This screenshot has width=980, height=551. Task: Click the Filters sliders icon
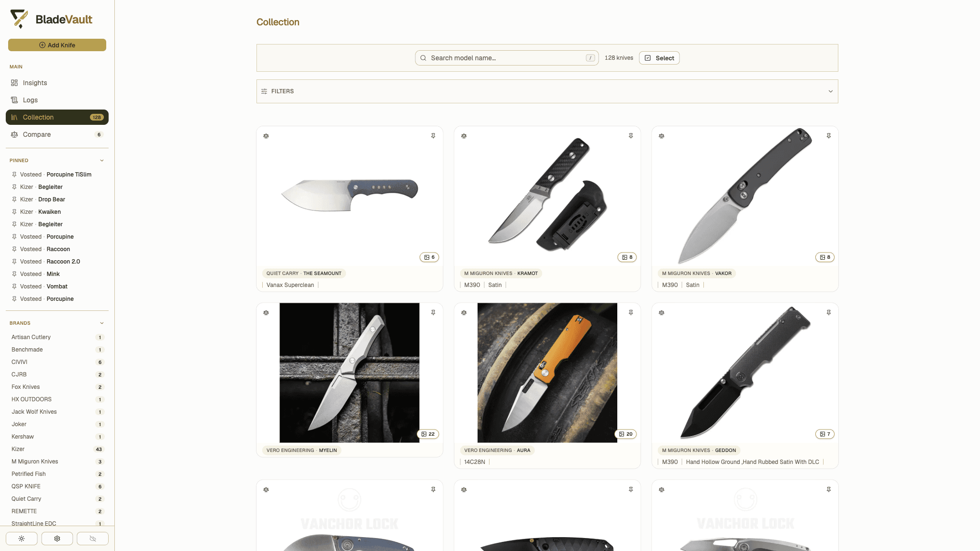264,91
